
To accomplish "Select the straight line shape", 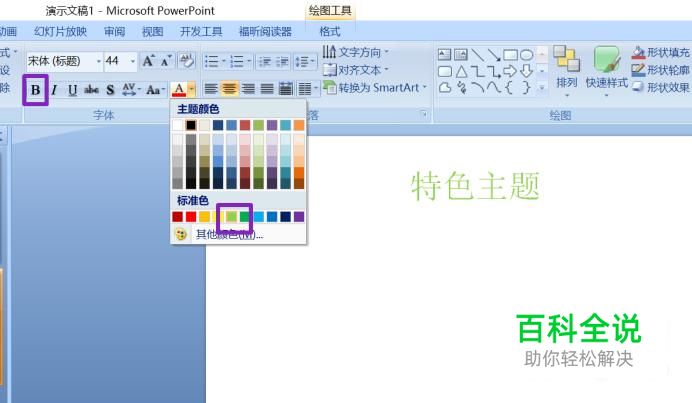I will point(477,55).
